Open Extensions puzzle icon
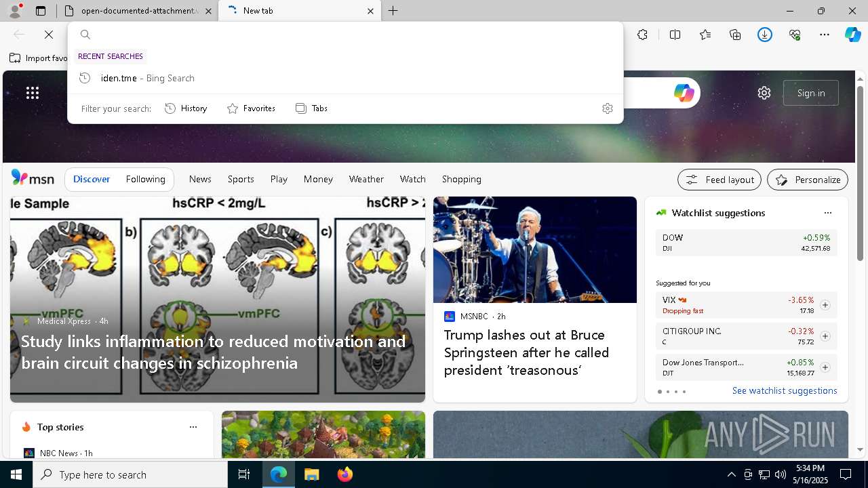Image resolution: width=868 pixels, height=488 pixels. coord(643,35)
